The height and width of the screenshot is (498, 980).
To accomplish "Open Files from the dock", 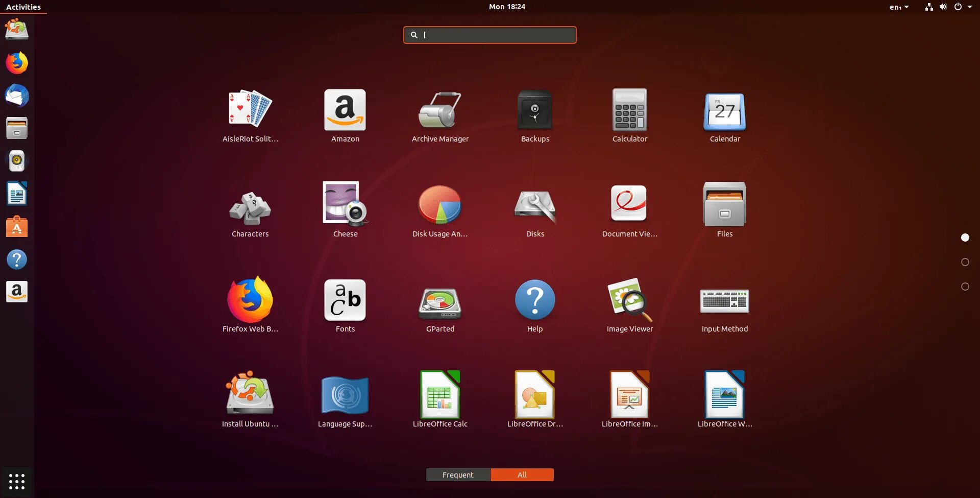I will 17,128.
